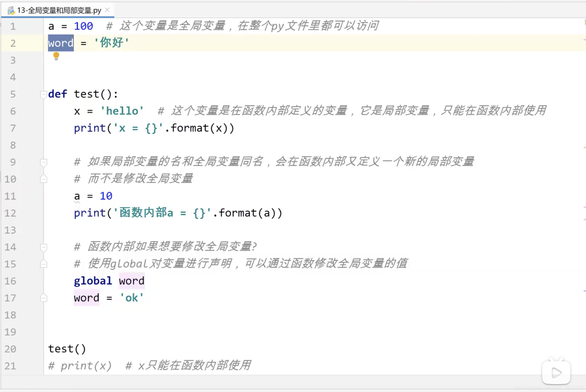Click the number 100 on line 1
The width and height of the screenshot is (586, 392).
[83, 26]
